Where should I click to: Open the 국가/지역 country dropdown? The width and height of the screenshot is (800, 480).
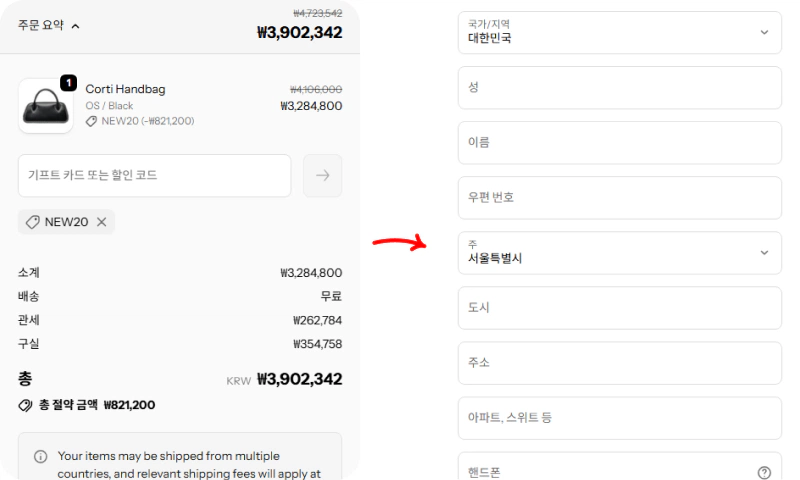[x=619, y=33]
